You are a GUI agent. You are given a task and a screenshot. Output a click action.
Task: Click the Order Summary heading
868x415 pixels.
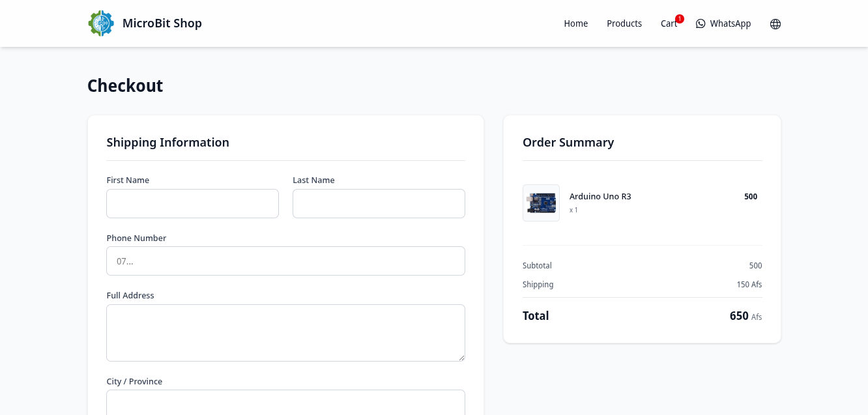click(x=568, y=143)
